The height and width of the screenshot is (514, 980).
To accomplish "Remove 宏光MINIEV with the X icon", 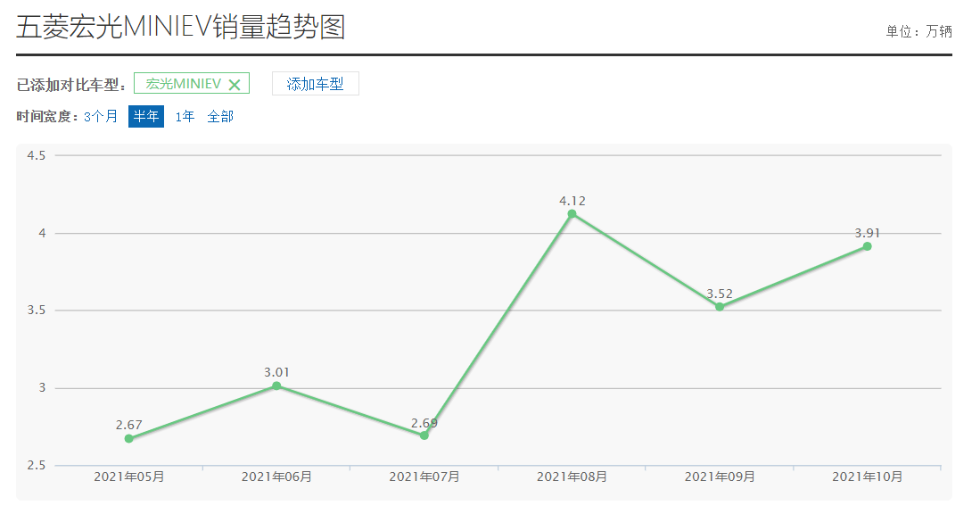I will 235,85.
